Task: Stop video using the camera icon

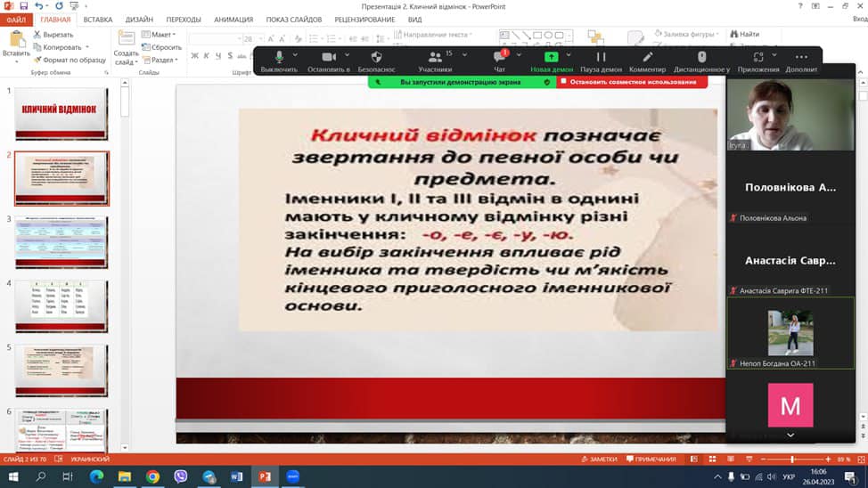Action: click(328, 58)
